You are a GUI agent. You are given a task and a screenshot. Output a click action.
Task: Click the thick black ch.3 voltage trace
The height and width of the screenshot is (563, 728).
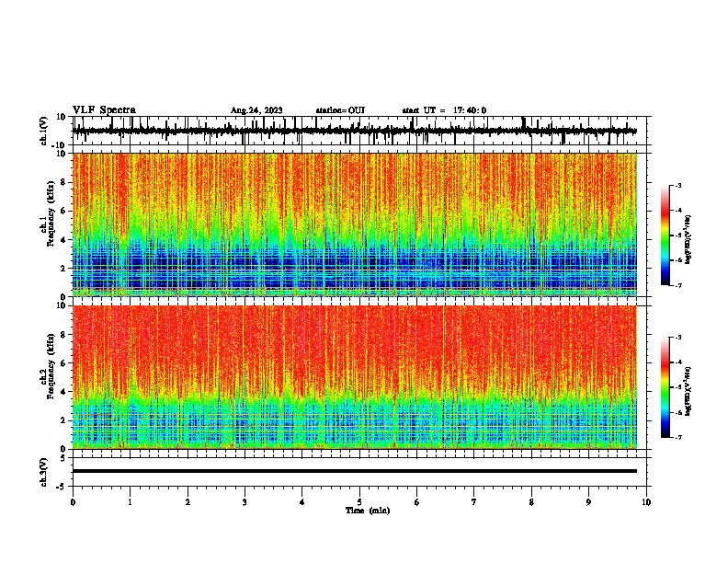point(355,471)
